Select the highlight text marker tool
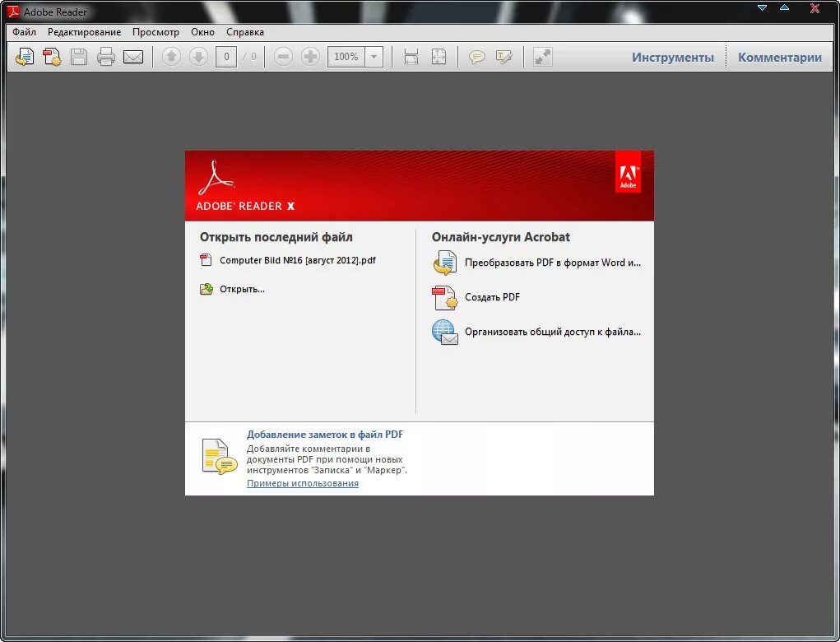This screenshot has width=840, height=642. [x=504, y=56]
